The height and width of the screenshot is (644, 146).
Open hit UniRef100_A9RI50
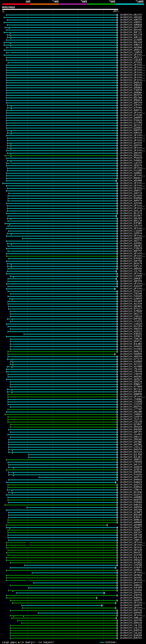point(131,20)
